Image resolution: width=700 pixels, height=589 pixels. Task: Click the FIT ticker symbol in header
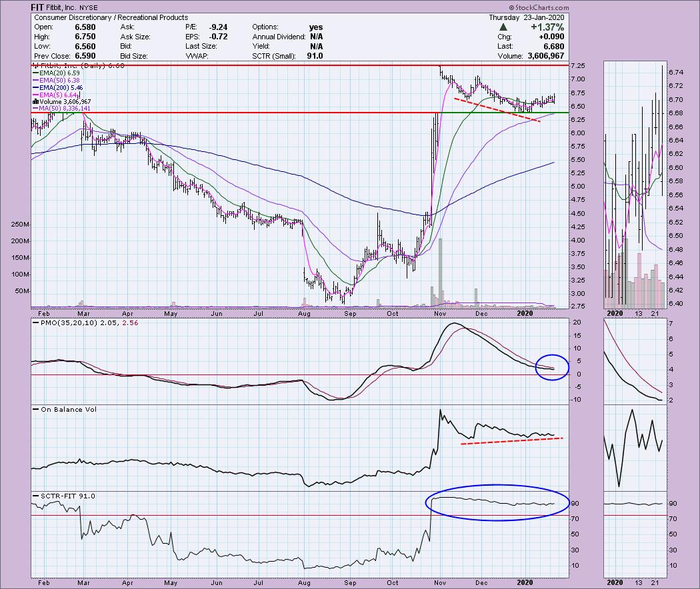point(37,7)
